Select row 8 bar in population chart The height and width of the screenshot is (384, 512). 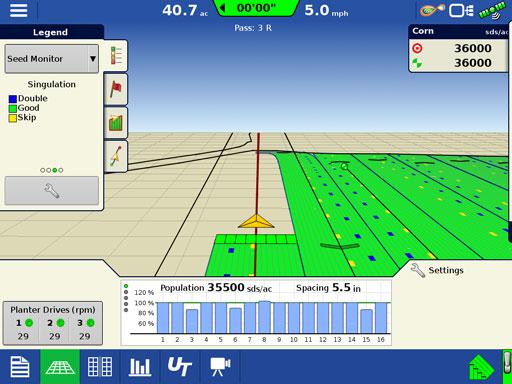click(264, 317)
